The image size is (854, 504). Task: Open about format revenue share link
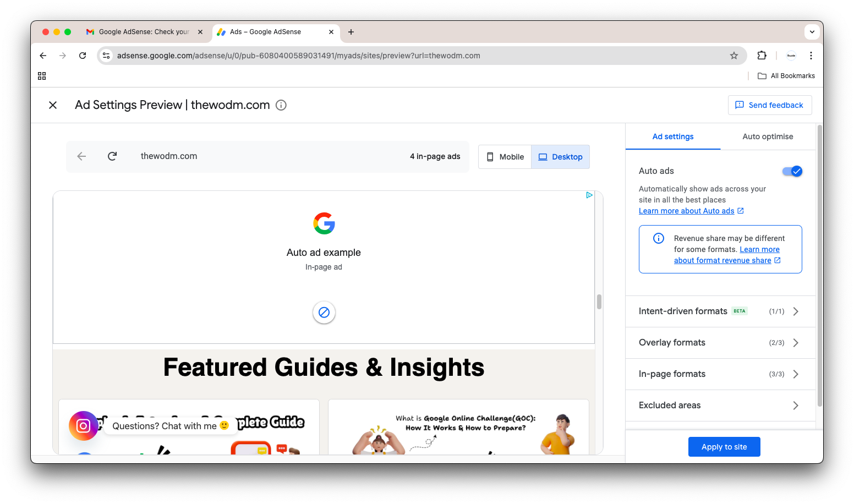727,260
